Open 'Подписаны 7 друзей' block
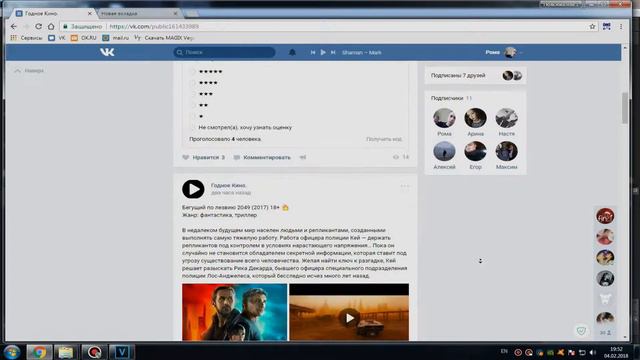The width and height of the screenshot is (640, 360). click(x=476, y=76)
